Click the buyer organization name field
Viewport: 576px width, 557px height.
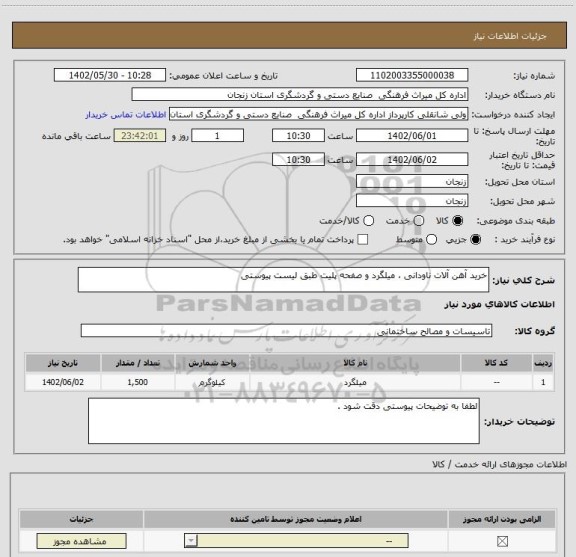pyautogui.click(x=300, y=95)
